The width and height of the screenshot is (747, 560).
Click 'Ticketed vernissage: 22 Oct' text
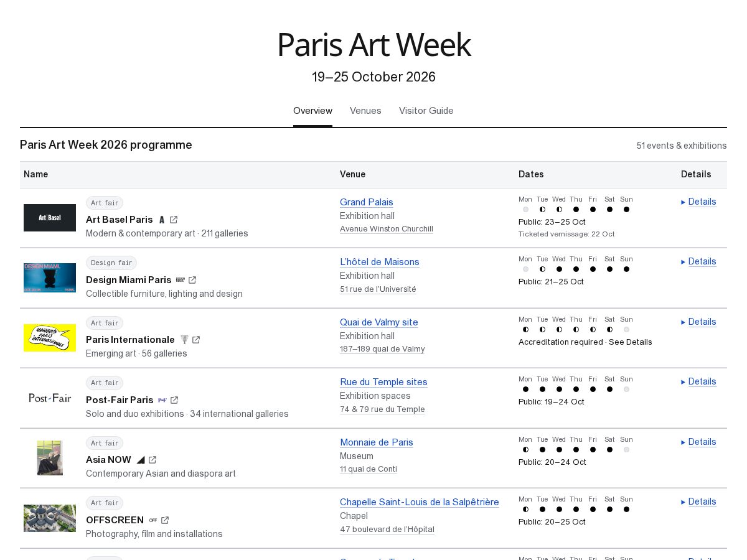566,234
